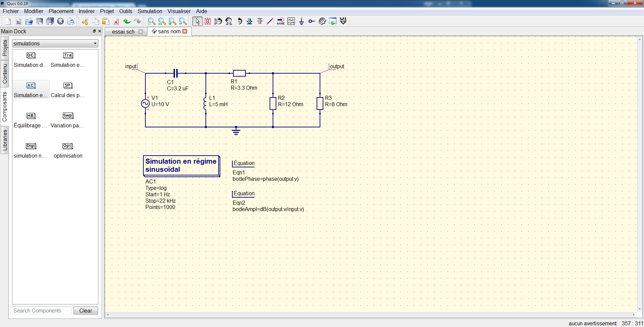Click the Save All toolbar icon

tap(50, 22)
